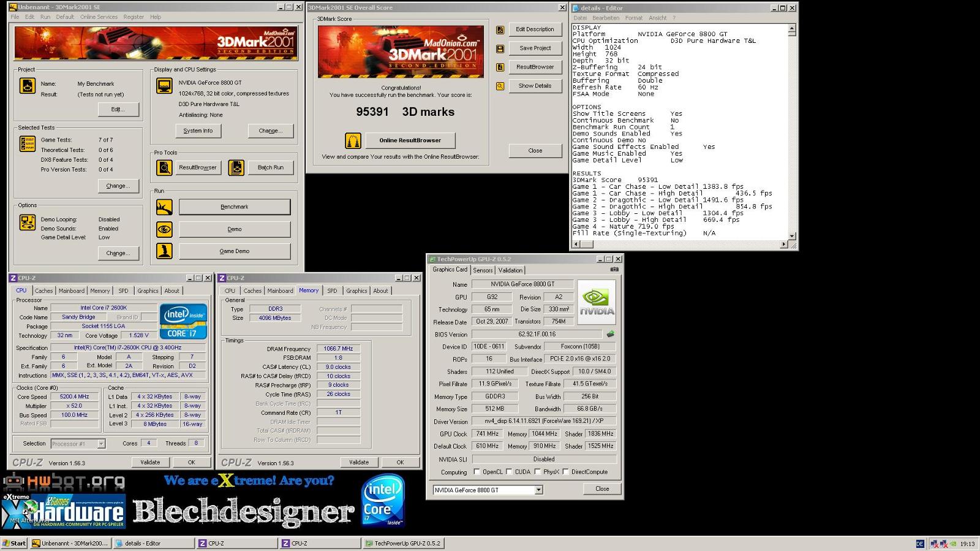
Task: Open Caches tab in left CPU-Z window
Action: click(x=43, y=291)
